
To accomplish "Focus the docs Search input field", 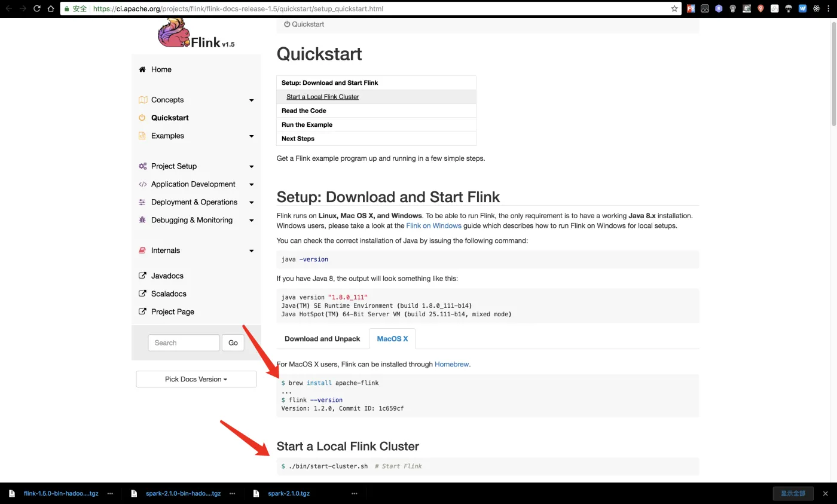I will [x=184, y=343].
